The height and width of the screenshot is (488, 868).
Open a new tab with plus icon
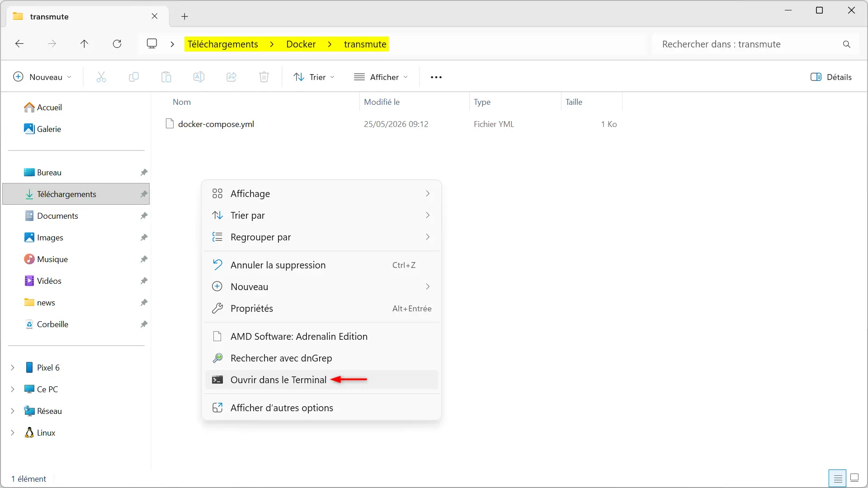coord(184,17)
